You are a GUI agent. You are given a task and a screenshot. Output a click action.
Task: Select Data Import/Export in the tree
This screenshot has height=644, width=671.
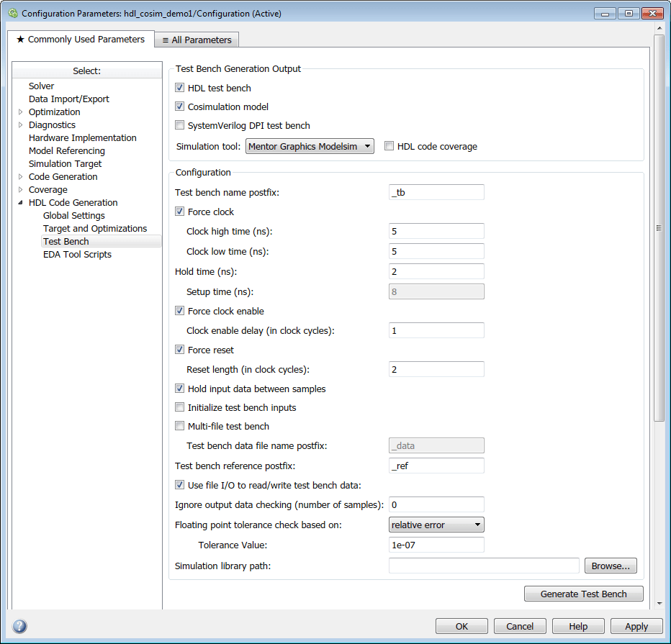[x=69, y=99]
